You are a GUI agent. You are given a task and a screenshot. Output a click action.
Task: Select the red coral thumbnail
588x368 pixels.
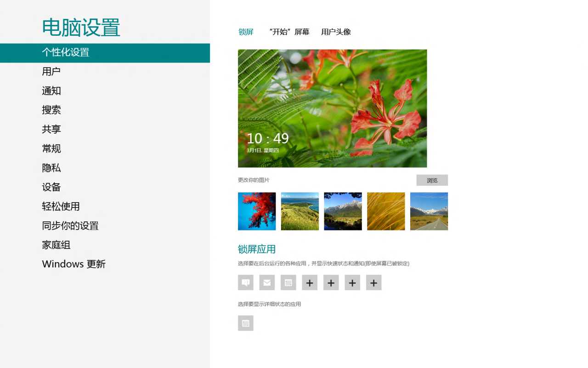(257, 211)
